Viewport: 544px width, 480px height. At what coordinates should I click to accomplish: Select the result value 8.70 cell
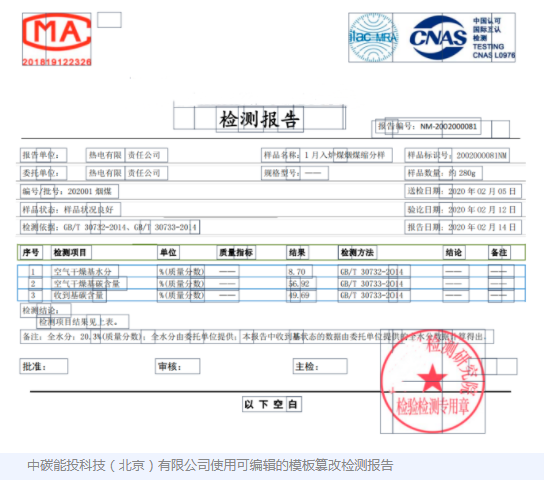click(x=299, y=272)
